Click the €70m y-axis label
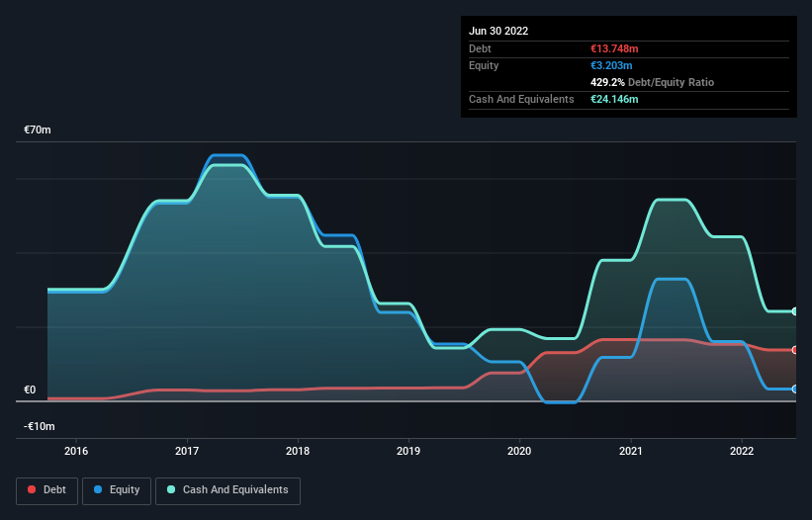 click(x=38, y=130)
